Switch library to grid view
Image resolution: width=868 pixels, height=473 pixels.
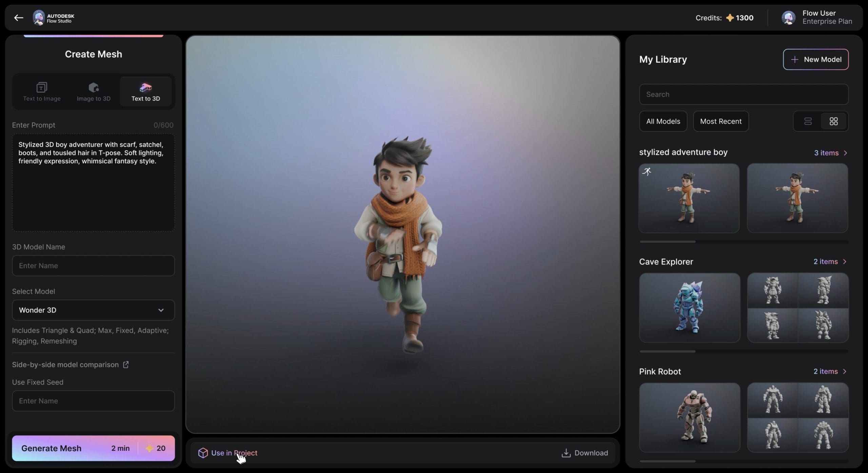click(x=834, y=121)
